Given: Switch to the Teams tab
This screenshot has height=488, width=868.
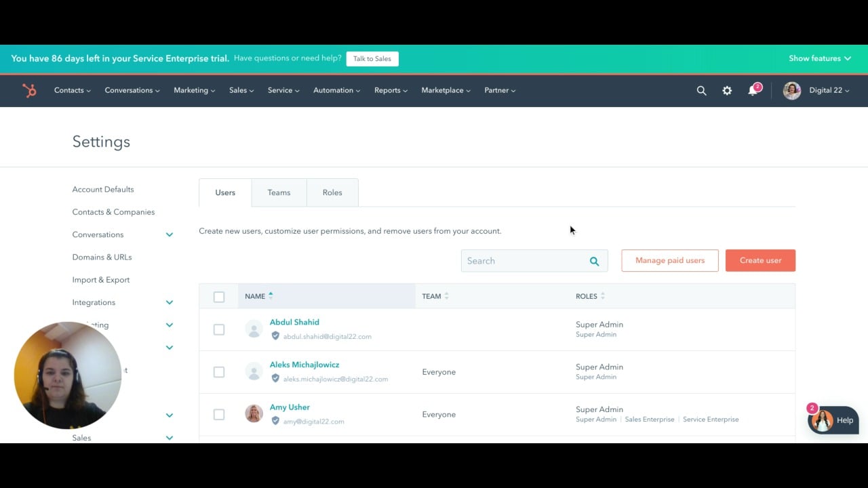Looking at the screenshot, I should tap(279, 192).
